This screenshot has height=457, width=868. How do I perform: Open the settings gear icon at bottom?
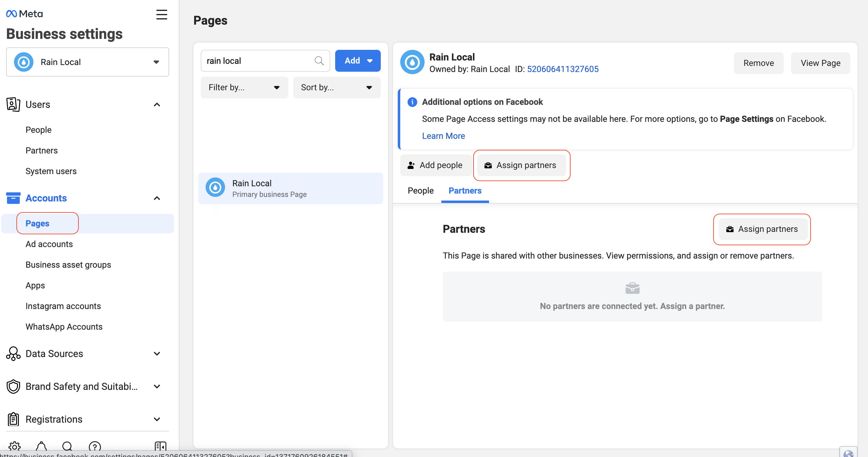tap(15, 446)
